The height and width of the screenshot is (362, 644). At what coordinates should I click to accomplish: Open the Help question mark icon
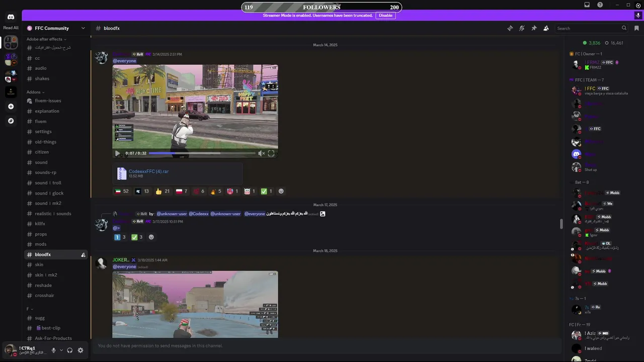(600, 5)
